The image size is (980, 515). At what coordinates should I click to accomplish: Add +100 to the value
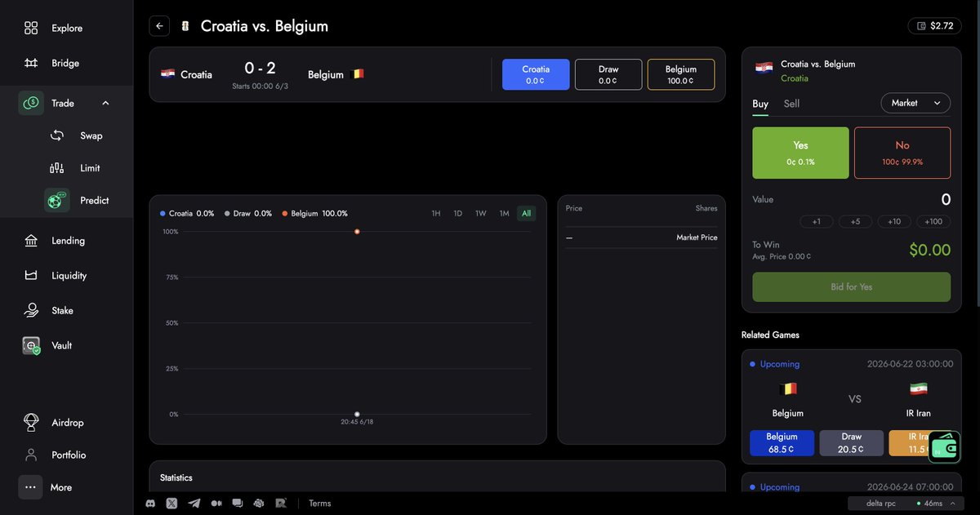[x=933, y=221]
